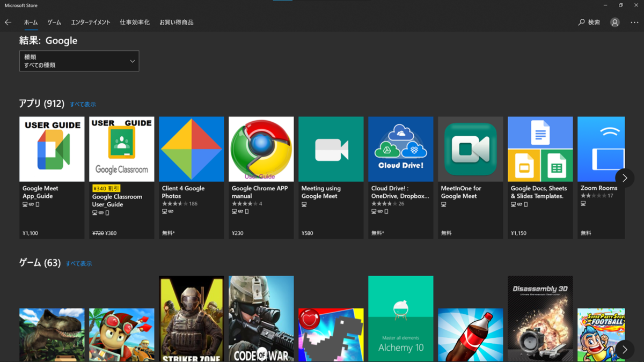Open Google Docs, Sheets & Slides Templates icon
This screenshot has width=644, height=362.
(x=540, y=149)
